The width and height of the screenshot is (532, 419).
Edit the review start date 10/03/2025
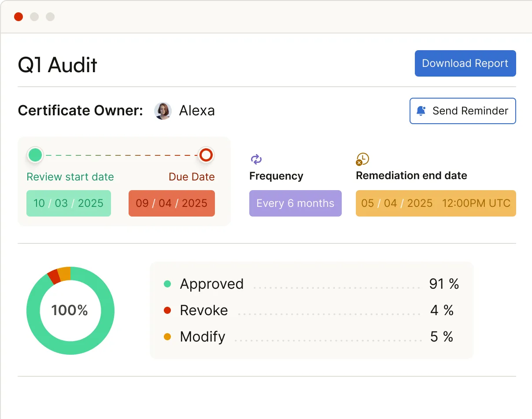[x=69, y=203]
